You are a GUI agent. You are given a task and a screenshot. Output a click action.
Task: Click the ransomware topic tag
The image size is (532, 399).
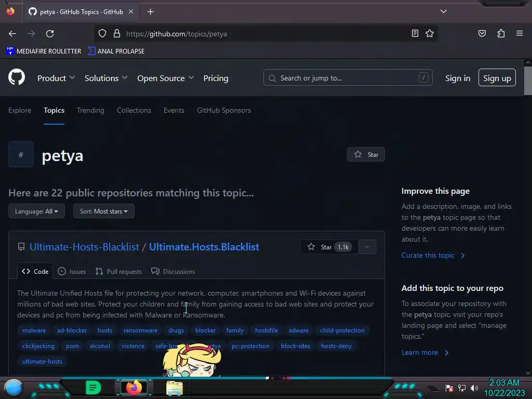click(140, 330)
